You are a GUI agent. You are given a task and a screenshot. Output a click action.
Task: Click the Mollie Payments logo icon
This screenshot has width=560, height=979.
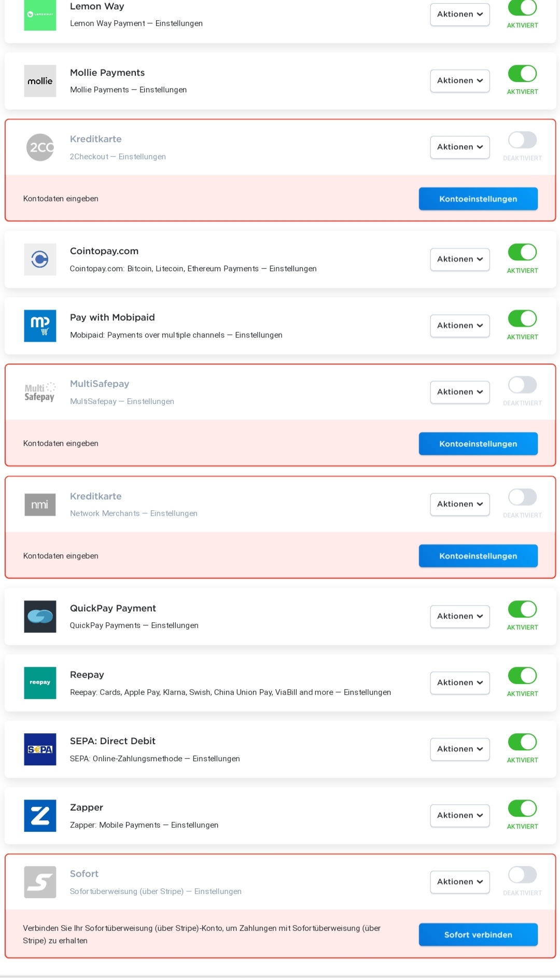[40, 81]
